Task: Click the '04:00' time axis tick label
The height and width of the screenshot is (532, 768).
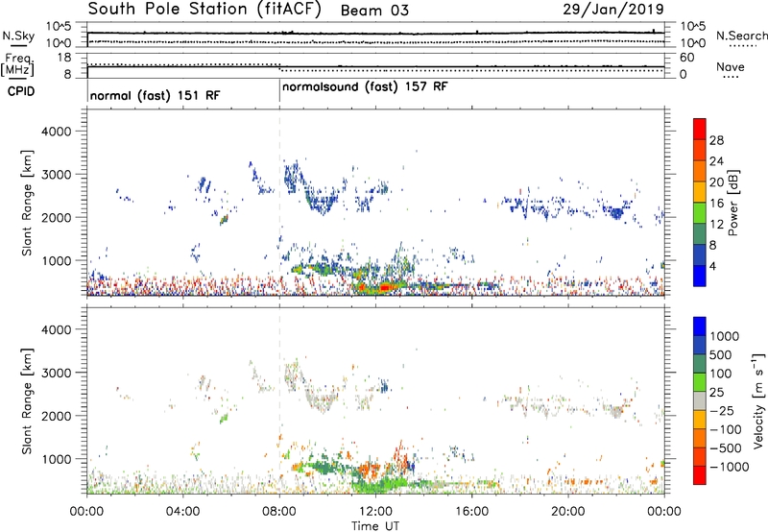Action: [183, 512]
